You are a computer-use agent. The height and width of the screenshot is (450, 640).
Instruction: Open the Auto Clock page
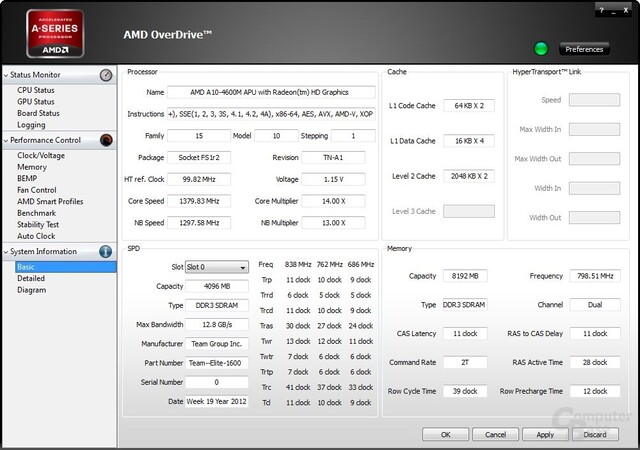[36, 236]
